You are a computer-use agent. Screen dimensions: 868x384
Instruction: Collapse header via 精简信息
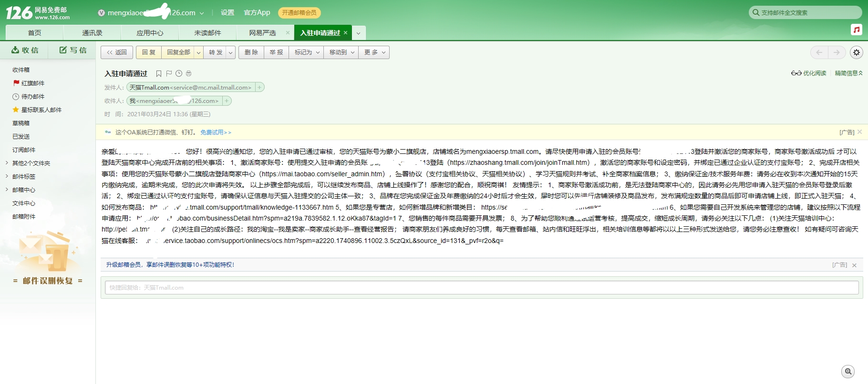point(848,73)
